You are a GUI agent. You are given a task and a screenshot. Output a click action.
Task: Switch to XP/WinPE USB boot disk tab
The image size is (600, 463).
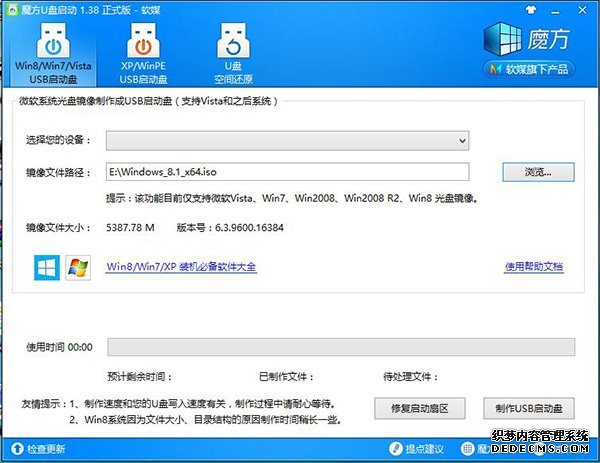click(143, 54)
